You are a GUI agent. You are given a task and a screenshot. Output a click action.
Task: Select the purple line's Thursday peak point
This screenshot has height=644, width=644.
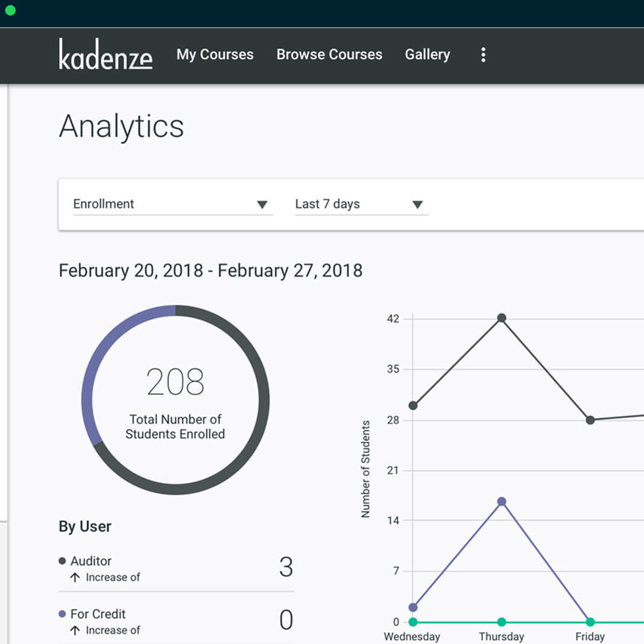pos(501,501)
